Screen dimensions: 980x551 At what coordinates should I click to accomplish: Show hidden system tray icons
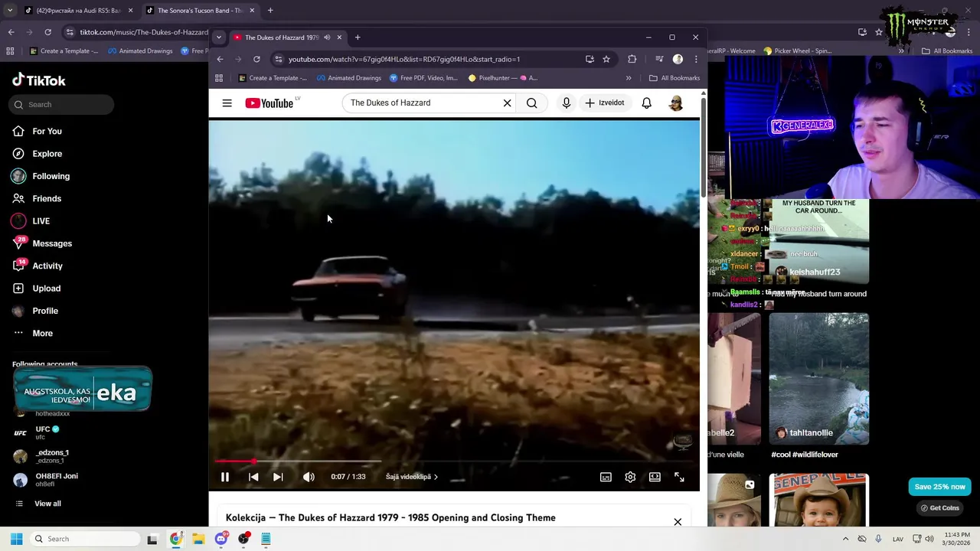(845, 539)
